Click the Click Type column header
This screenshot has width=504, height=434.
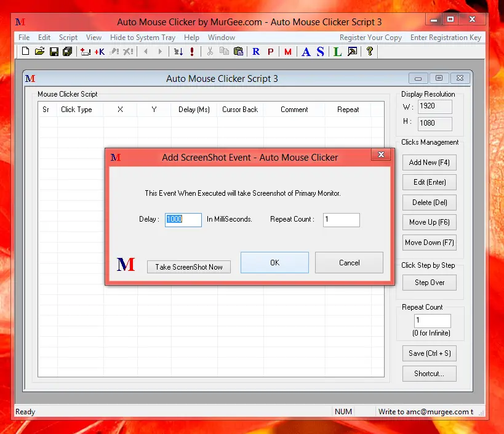pyautogui.click(x=81, y=110)
